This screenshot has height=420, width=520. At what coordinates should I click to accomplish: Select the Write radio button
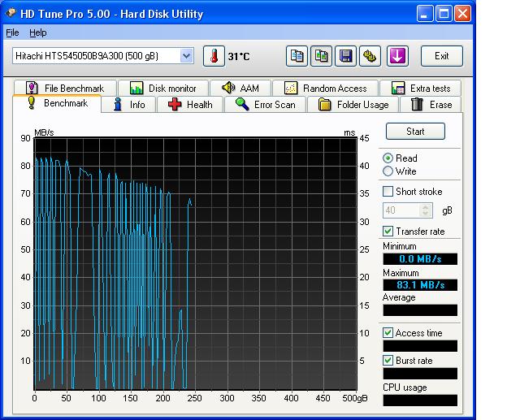[x=388, y=171]
